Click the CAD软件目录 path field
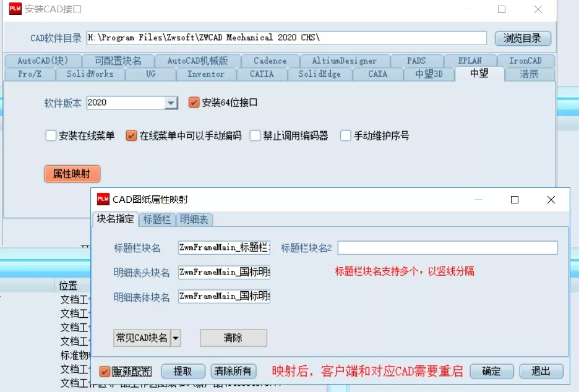 pyautogui.click(x=286, y=38)
